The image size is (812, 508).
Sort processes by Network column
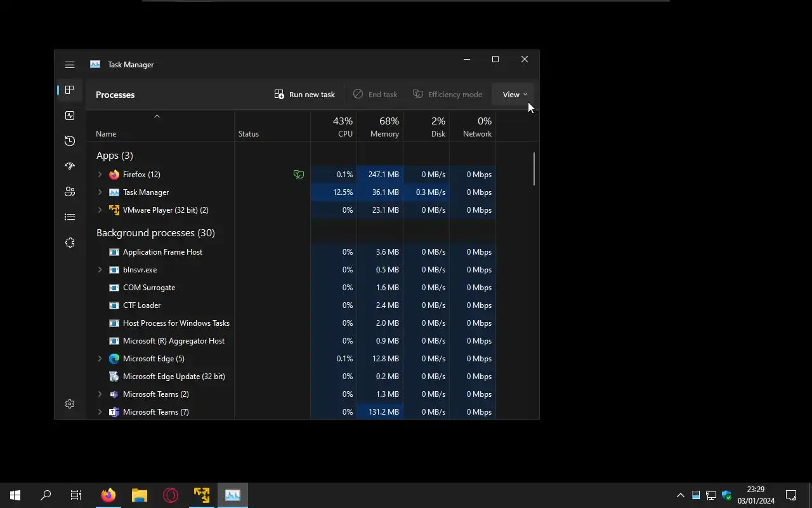(x=473, y=127)
